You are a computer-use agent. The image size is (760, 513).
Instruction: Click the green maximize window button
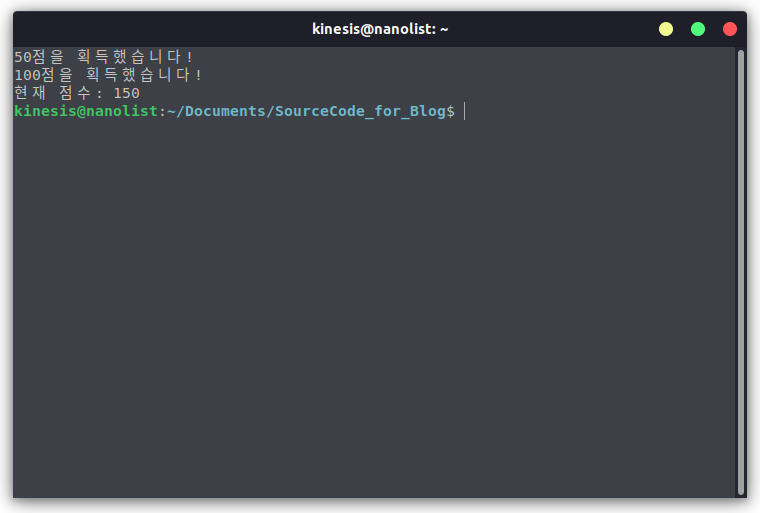(697, 29)
